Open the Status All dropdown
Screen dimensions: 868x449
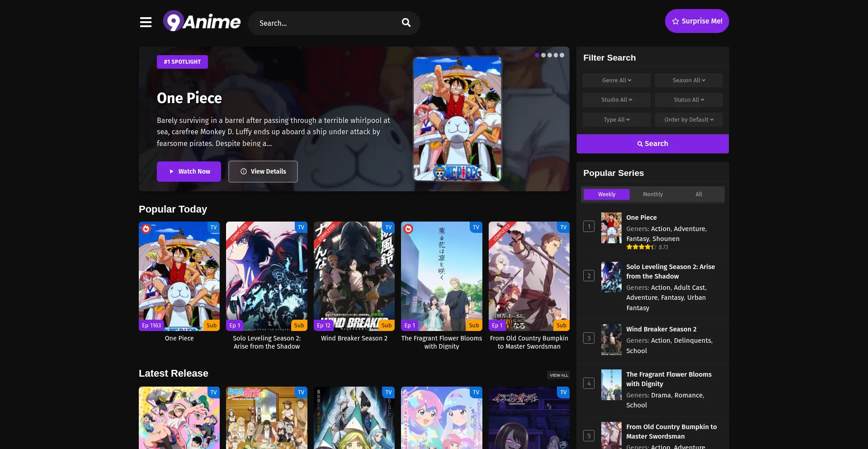click(x=689, y=100)
